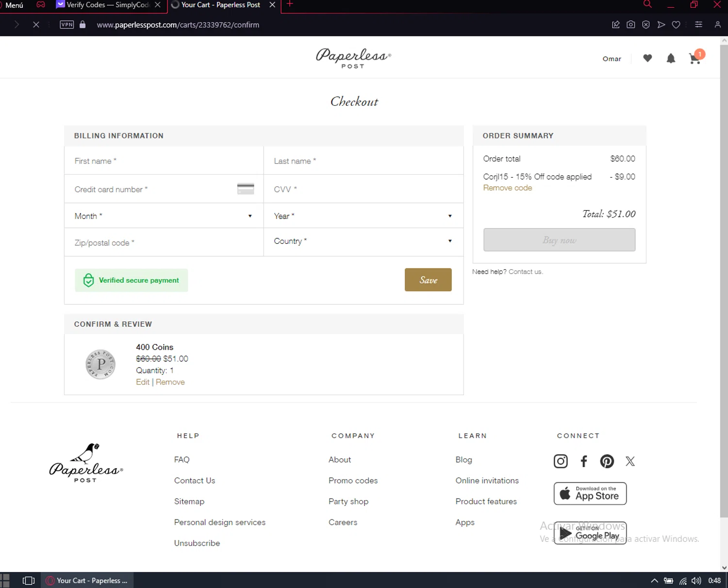Click the browser tab search magnifier
This screenshot has height=588, width=728.
pyautogui.click(x=647, y=4)
